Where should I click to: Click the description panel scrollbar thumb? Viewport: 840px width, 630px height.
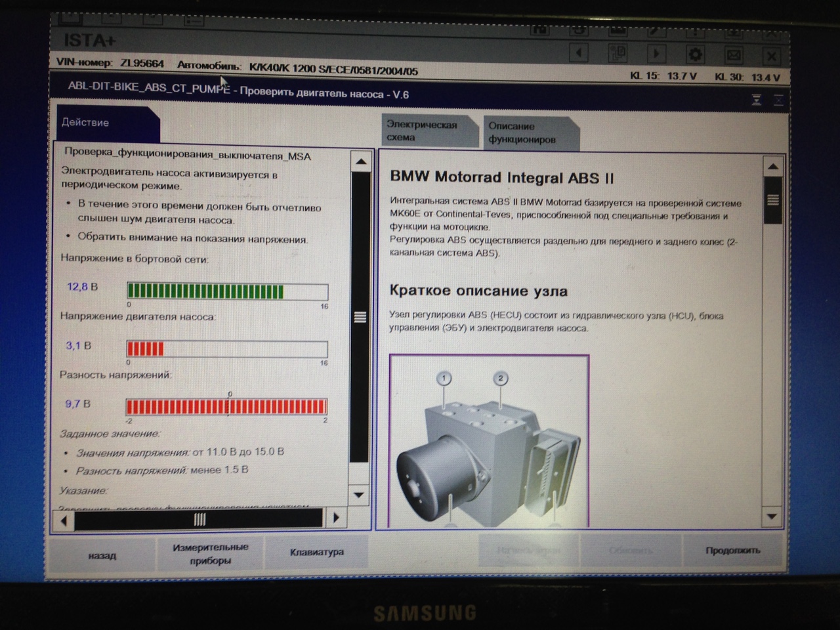[773, 200]
